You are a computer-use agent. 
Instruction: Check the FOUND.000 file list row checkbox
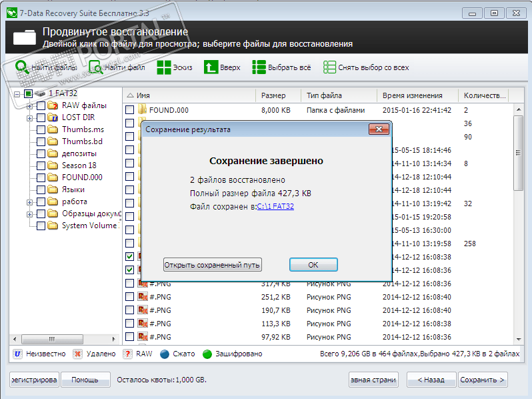(129, 109)
